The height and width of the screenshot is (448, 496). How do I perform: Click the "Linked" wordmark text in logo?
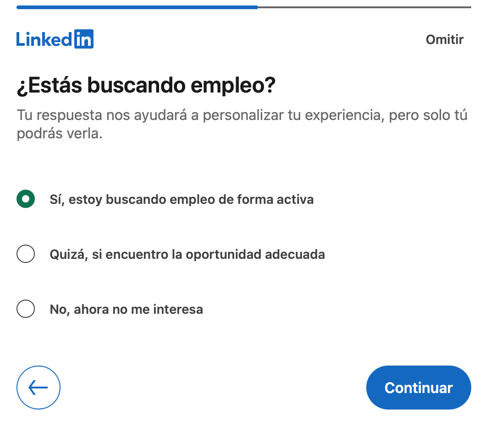(44, 39)
